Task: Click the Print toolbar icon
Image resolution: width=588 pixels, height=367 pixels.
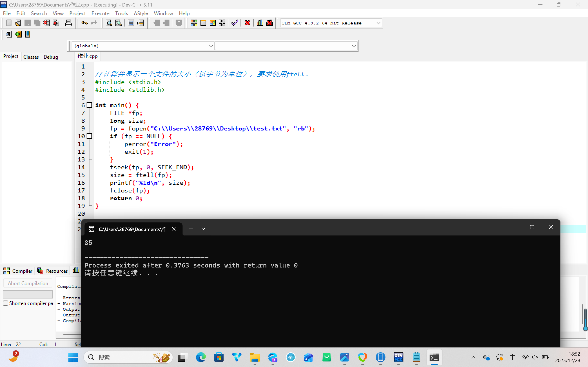Action: [69, 23]
